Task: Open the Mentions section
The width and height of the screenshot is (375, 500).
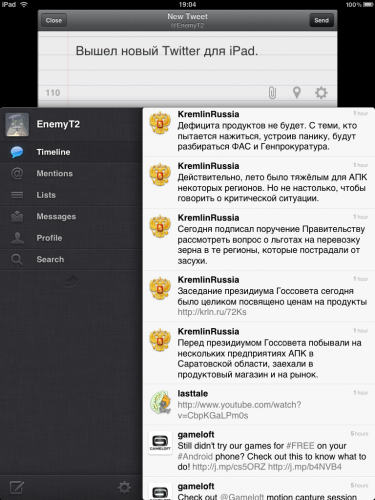Action: point(71,173)
